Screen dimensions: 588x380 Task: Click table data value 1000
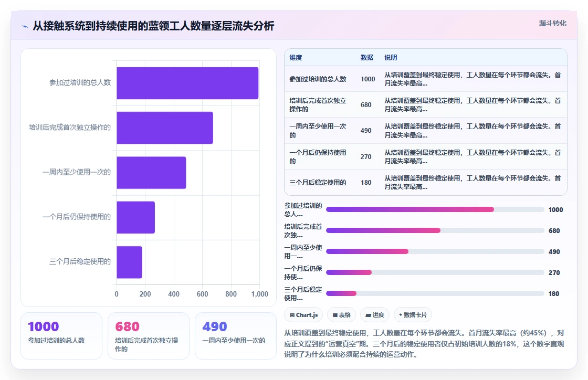pos(368,79)
